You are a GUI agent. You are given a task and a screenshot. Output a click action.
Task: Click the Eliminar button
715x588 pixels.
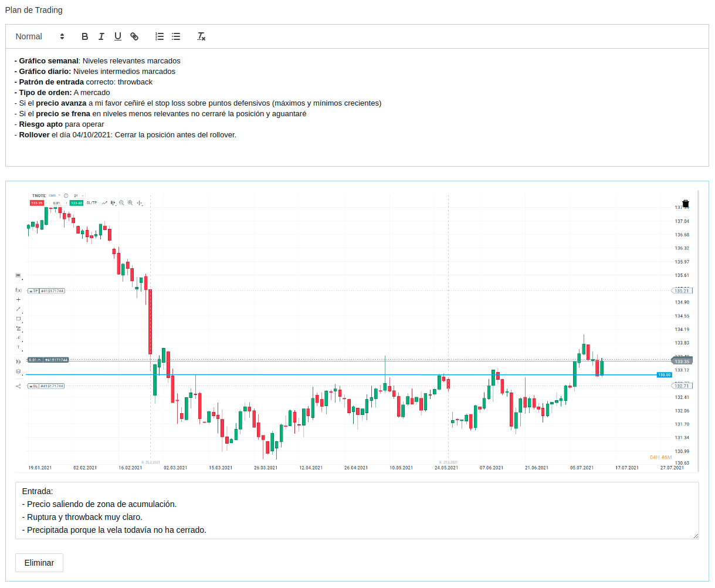tap(39, 562)
